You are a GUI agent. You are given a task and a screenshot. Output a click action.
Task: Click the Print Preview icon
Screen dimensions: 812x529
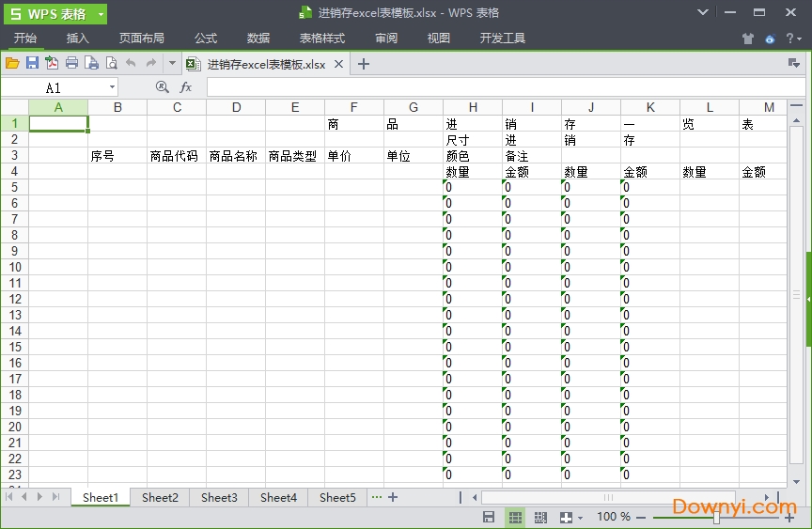coord(111,63)
